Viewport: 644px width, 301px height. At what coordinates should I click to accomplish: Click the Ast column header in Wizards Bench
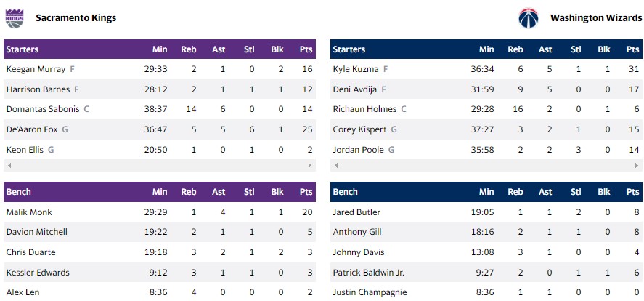tap(545, 192)
